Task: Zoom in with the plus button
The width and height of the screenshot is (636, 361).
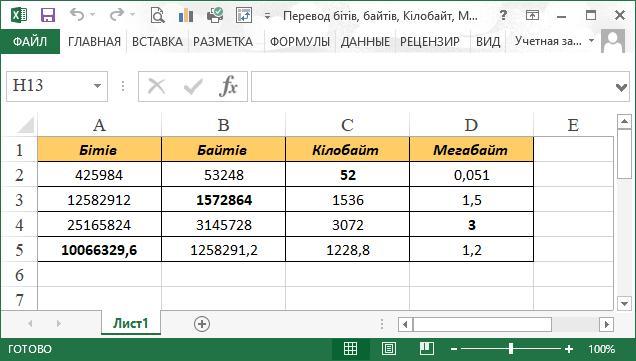Action: tap(569, 349)
